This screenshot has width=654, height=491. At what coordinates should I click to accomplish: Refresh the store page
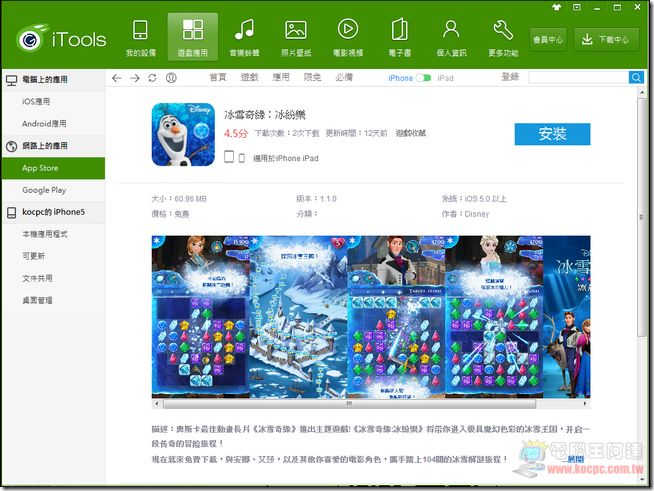tap(152, 78)
